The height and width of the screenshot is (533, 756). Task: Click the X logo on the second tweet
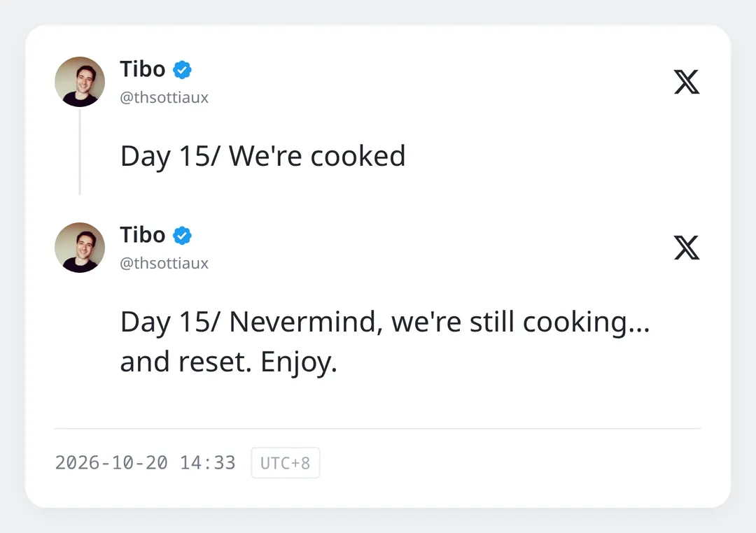pos(687,247)
